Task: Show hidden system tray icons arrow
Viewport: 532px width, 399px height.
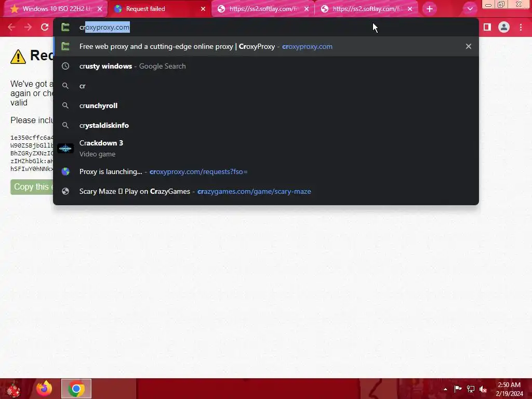Action: (445, 389)
